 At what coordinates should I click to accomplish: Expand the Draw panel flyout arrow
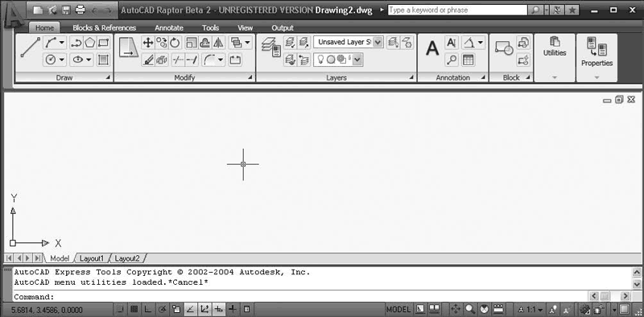coord(108,77)
